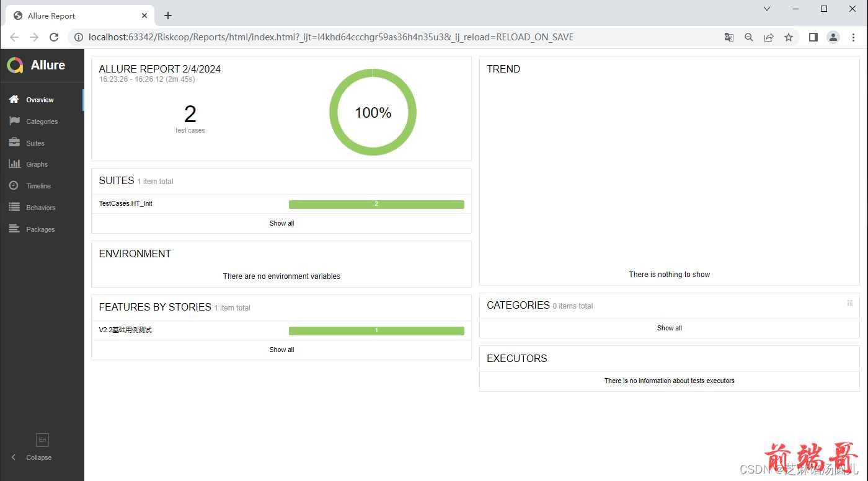
Task: Show all features by stories link
Action: point(281,350)
